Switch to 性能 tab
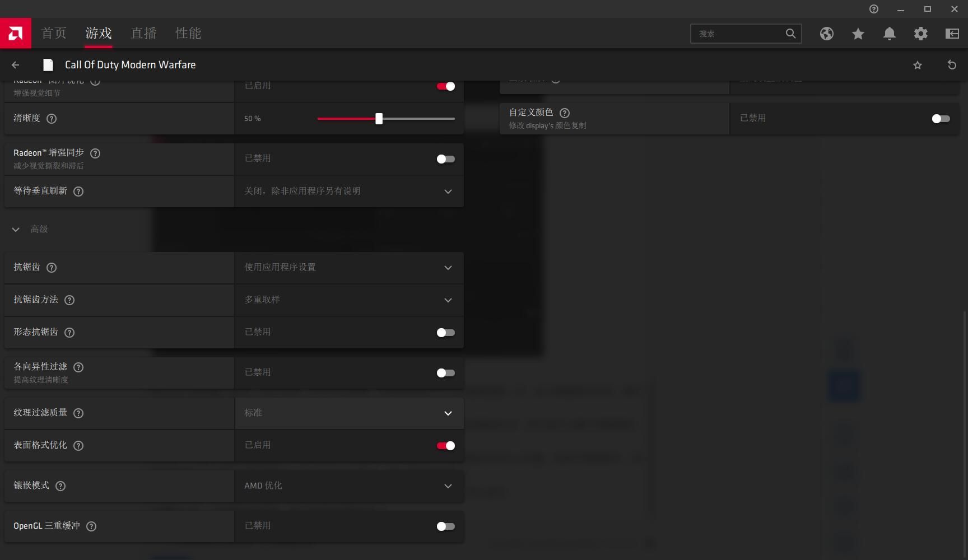Screen dimensions: 968x560 tap(188, 33)
